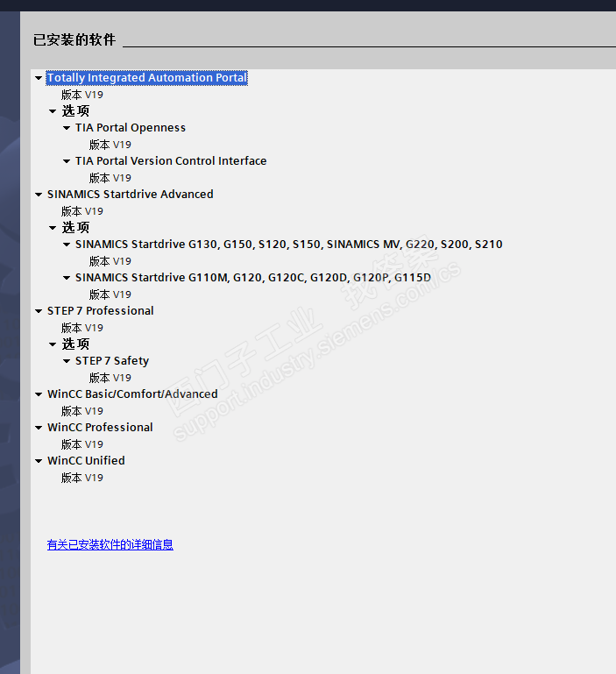Click 版本 V19 under Version Control Interface
The height and width of the screenshot is (674, 616).
110,178
